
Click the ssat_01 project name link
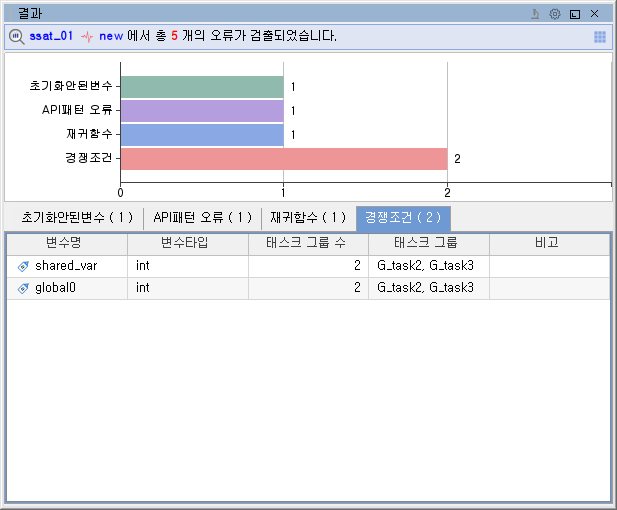pos(51,36)
